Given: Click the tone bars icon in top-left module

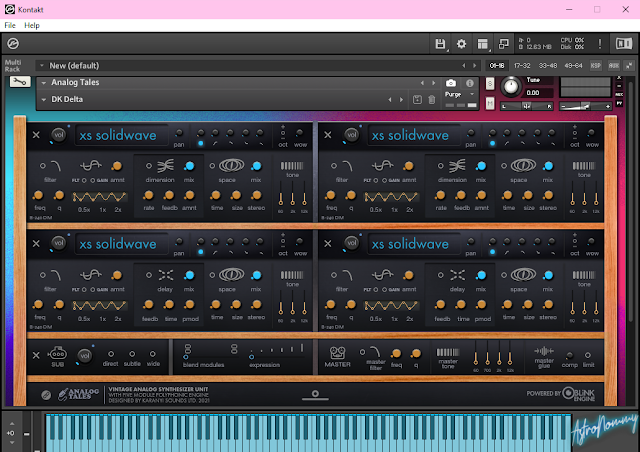Looking at the screenshot, I should point(292,165).
